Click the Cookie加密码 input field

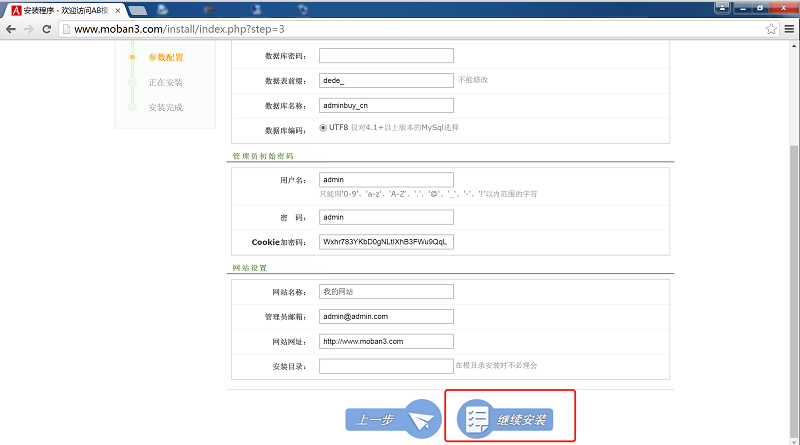[x=386, y=242]
